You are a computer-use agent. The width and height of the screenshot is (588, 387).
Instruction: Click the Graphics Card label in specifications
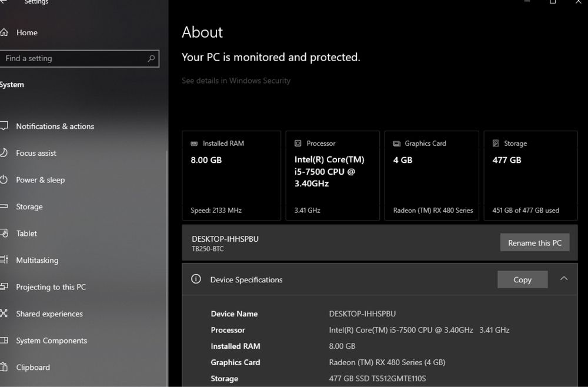tap(235, 362)
